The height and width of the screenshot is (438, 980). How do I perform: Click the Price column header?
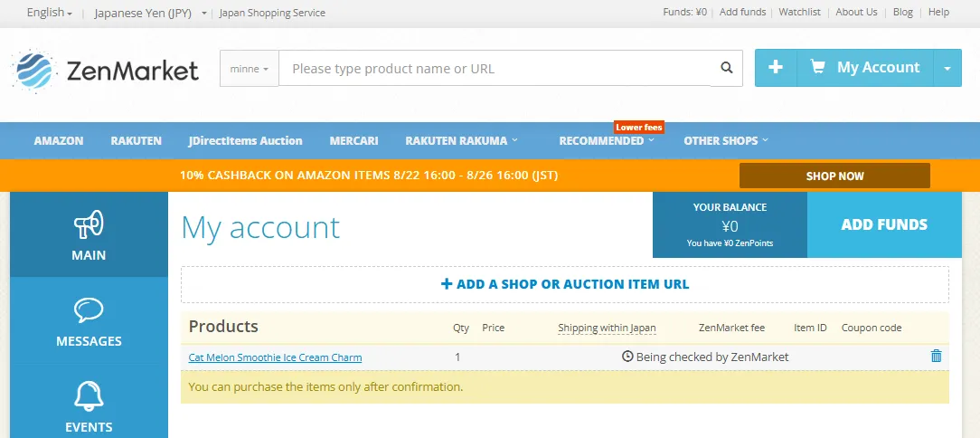(493, 328)
